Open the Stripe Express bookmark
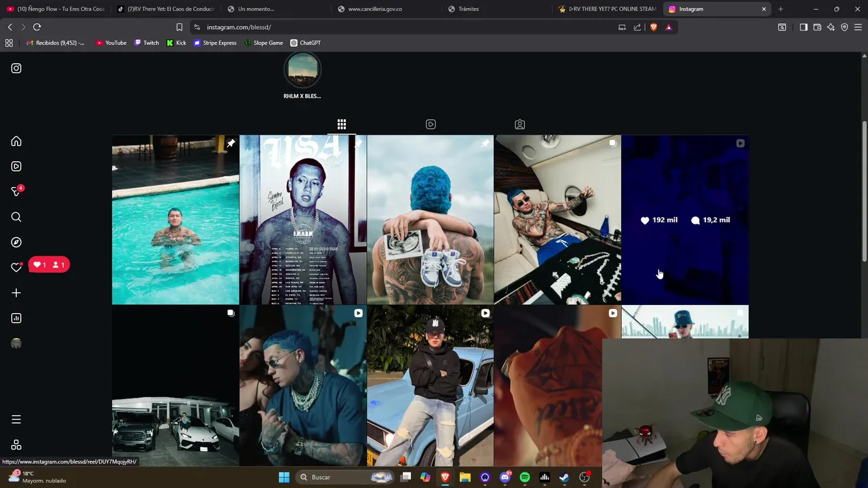This screenshot has width=868, height=488. click(x=215, y=43)
